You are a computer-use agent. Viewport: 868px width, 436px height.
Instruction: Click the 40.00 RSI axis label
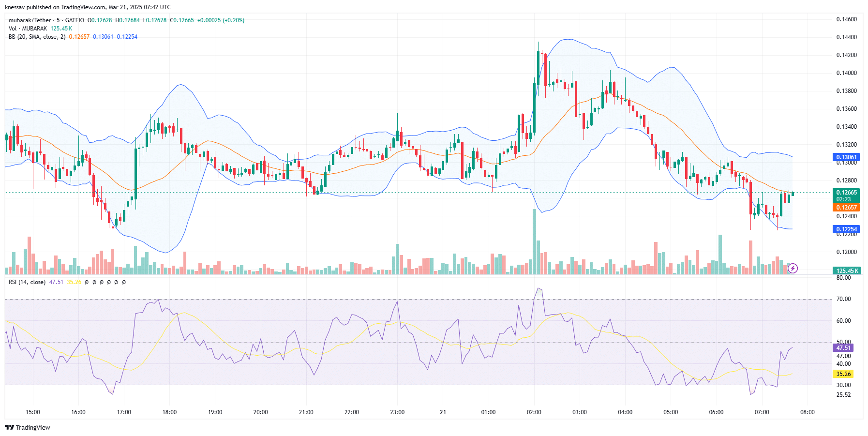pos(843,364)
